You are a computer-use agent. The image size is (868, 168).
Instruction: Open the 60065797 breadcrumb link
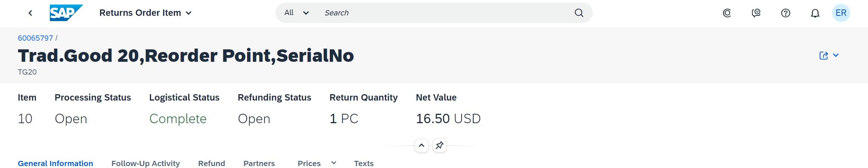pyautogui.click(x=36, y=38)
